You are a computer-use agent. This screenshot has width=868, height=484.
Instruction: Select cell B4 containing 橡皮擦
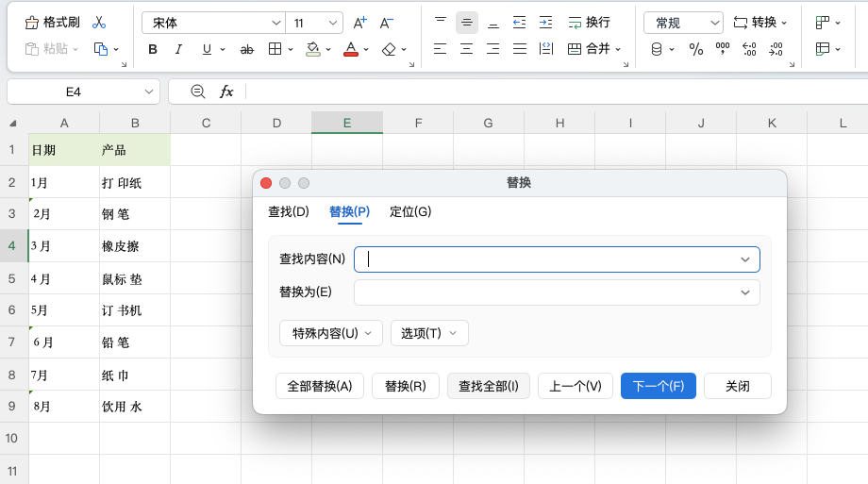click(x=135, y=246)
